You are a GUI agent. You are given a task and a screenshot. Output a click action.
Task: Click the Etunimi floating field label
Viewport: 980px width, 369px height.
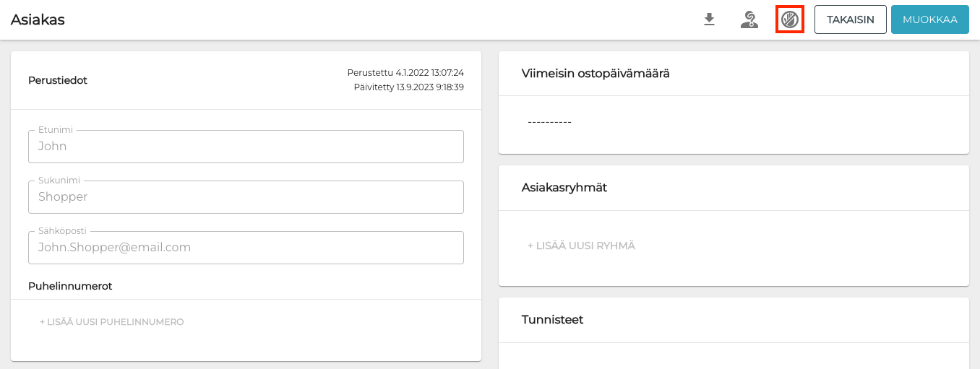pyautogui.click(x=56, y=130)
